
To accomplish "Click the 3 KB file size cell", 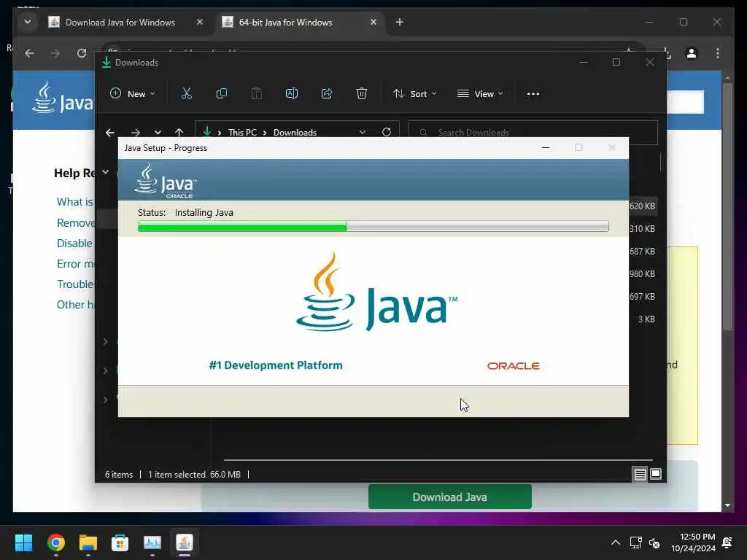I will pyautogui.click(x=646, y=319).
